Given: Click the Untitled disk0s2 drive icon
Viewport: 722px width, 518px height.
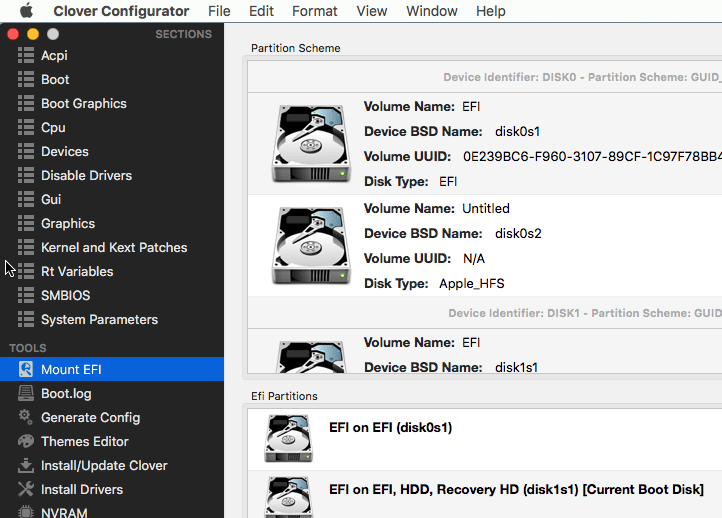Looking at the screenshot, I should (311, 245).
